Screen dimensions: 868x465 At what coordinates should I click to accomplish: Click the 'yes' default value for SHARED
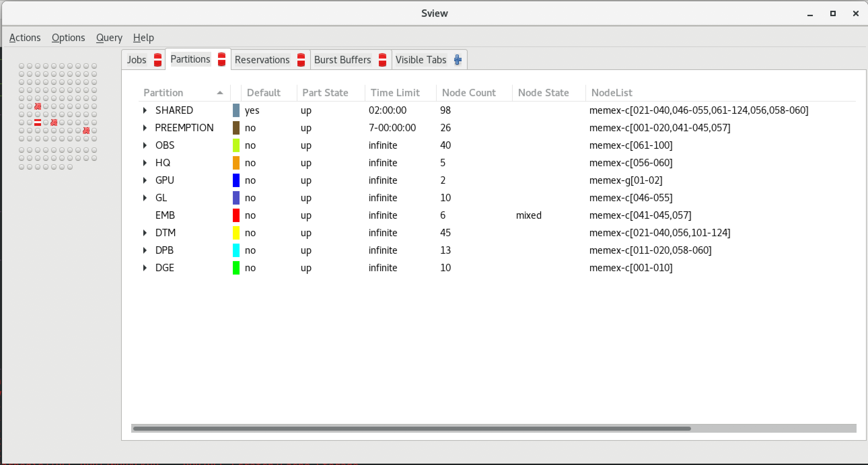[252, 110]
